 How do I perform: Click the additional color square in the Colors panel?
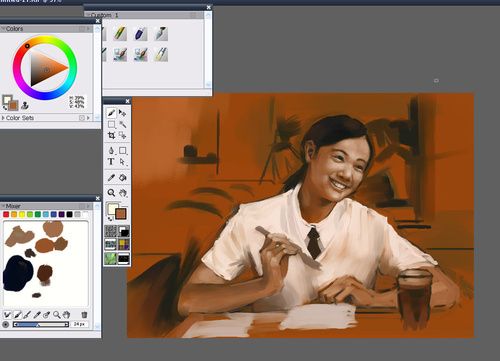(13, 105)
